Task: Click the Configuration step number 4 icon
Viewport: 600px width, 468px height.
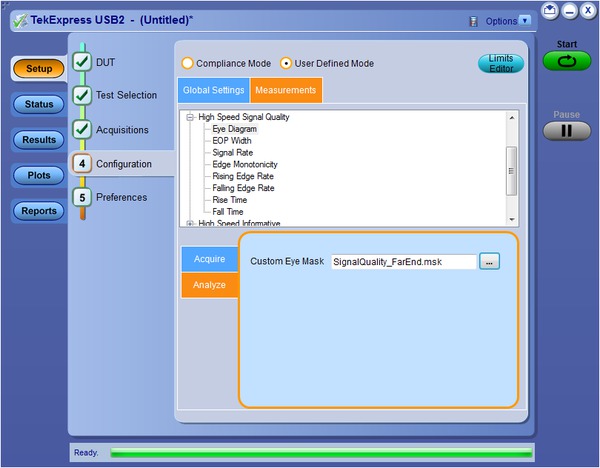Action: [83, 164]
